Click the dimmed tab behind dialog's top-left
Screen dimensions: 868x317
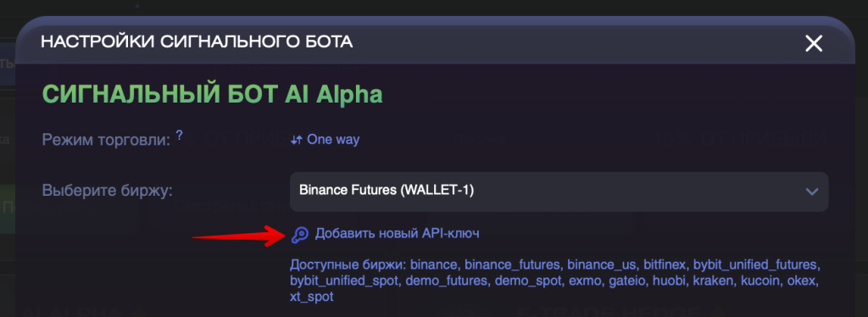pos(8,62)
